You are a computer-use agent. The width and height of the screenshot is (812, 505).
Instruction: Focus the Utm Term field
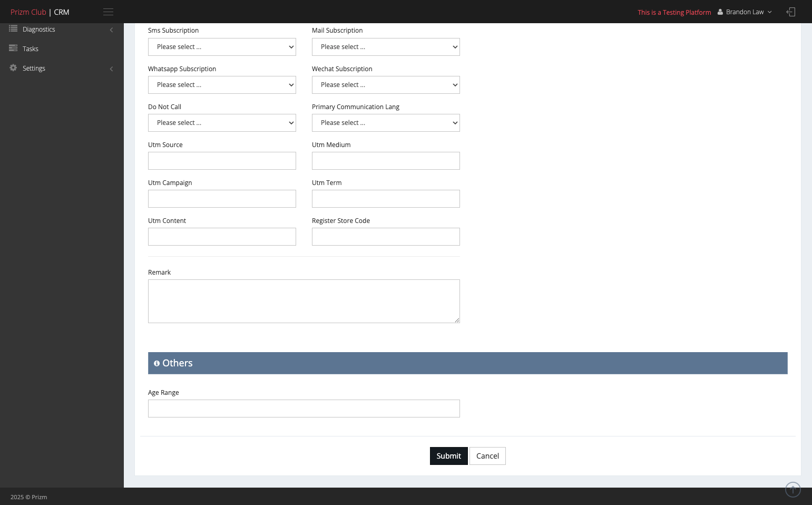386,199
